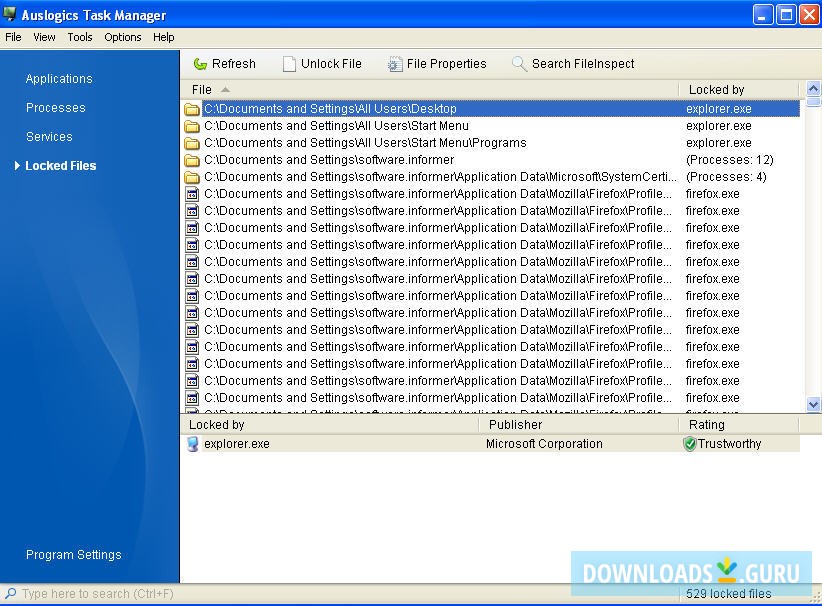The height and width of the screenshot is (606, 822).
Task: Click the scrollbar down arrow
Action: (811, 405)
